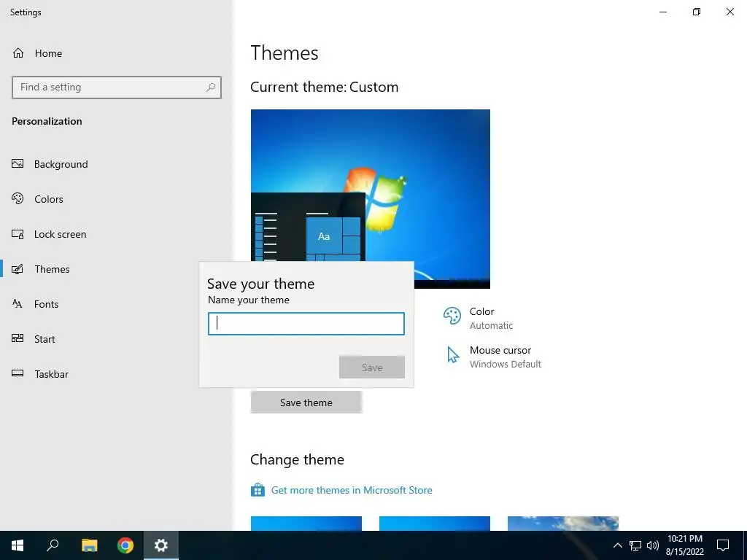Open the volume speaker tray icon

coord(653,545)
